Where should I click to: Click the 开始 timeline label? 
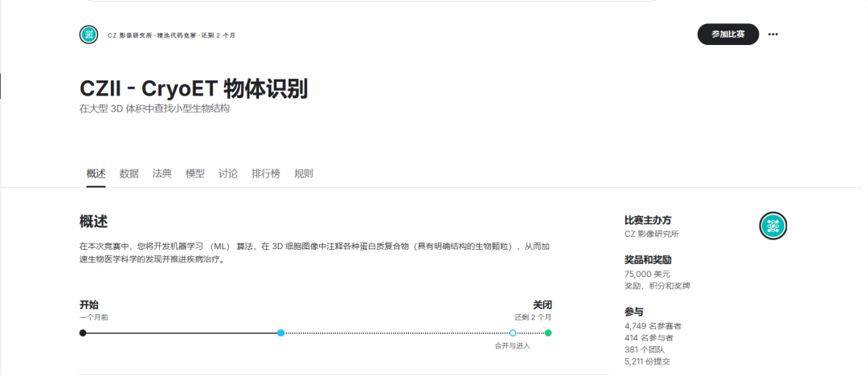point(89,305)
